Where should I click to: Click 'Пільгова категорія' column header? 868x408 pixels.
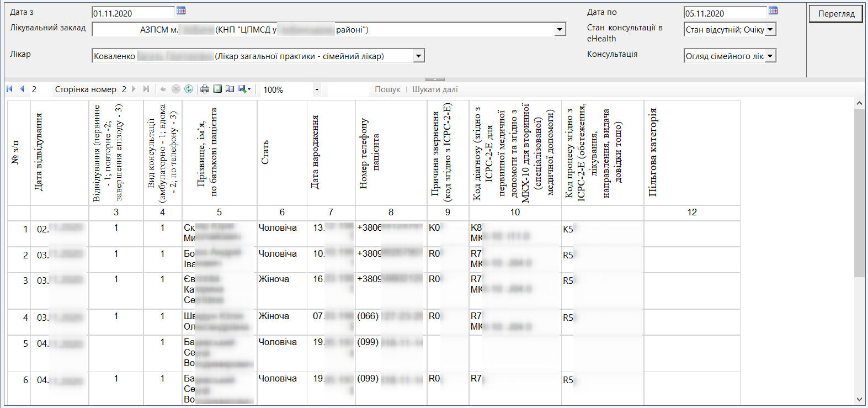tap(692, 152)
